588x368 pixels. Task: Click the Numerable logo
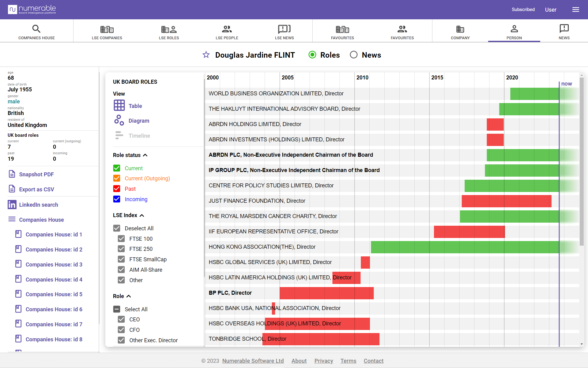(x=32, y=10)
